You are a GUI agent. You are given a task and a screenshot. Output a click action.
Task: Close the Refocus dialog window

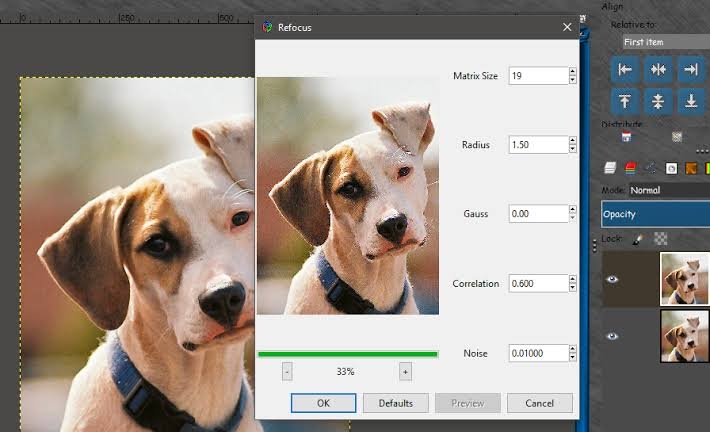pyautogui.click(x=567, y=27)
